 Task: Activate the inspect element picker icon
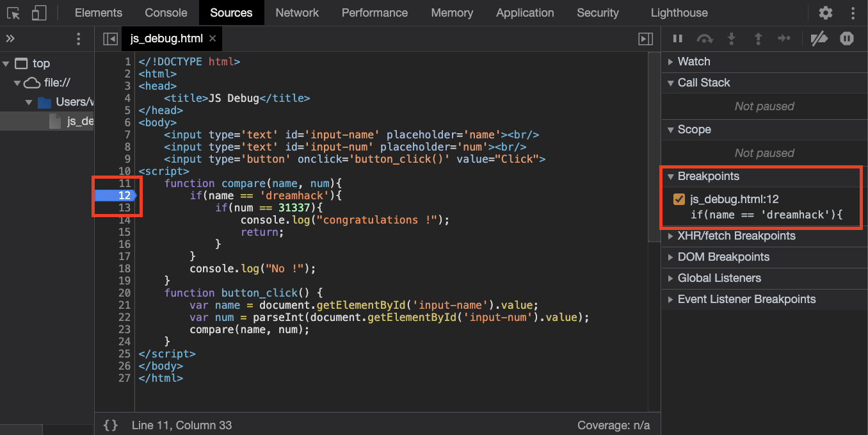13,13
